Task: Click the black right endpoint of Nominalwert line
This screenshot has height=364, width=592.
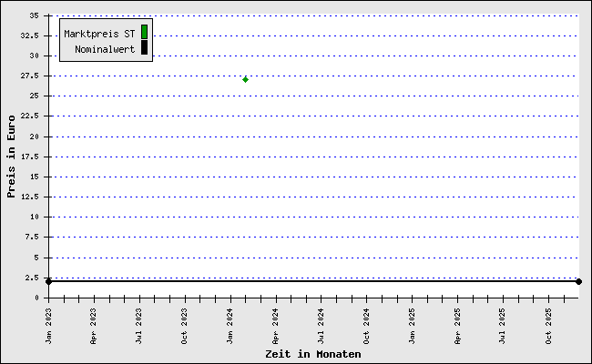Action: (578, 281)
